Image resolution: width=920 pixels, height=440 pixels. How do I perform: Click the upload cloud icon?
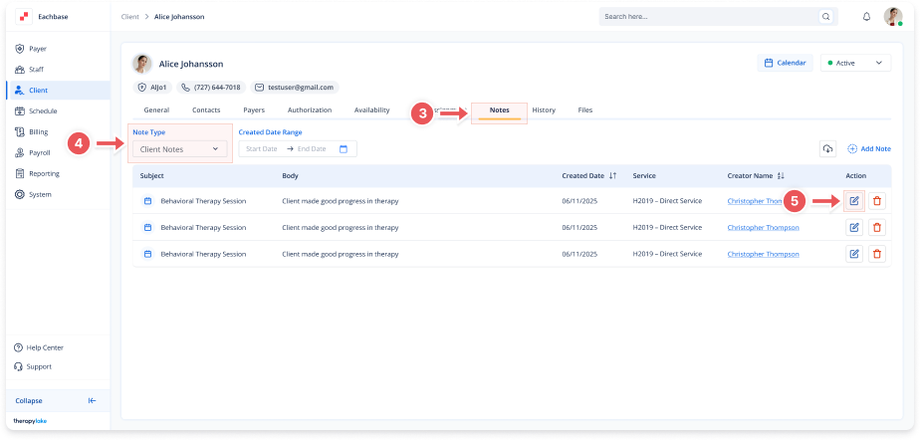(x=828, y=149)
